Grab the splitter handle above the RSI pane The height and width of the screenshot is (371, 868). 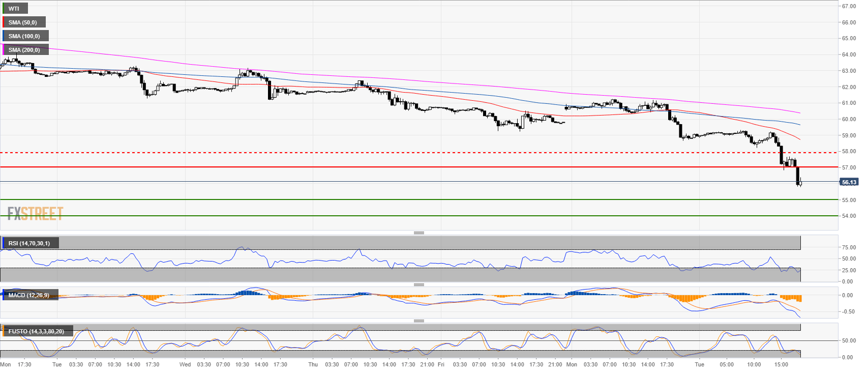point(418,233)
